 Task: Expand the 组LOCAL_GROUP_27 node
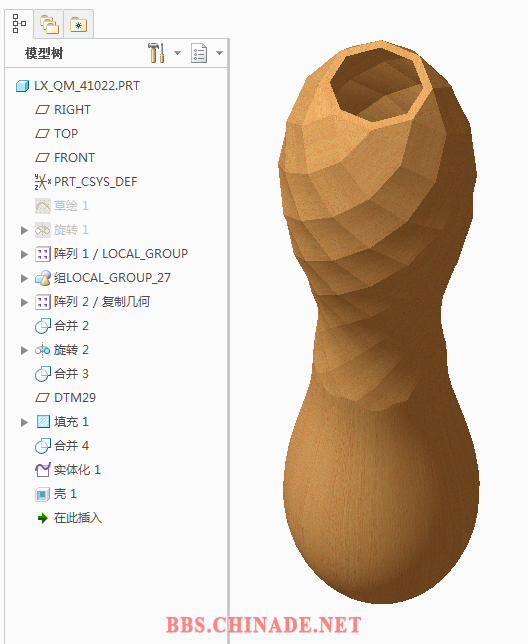tap(24, 278)
